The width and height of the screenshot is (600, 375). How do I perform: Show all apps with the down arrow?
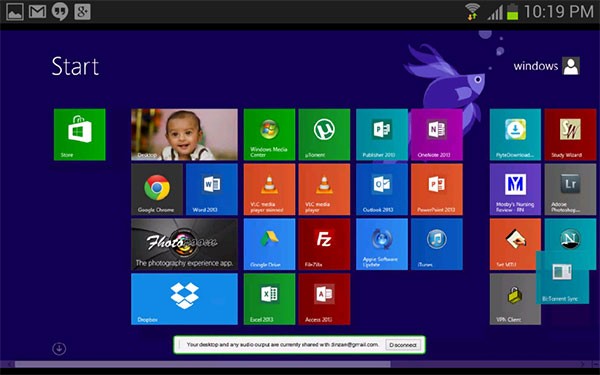[x=59, y=349]
